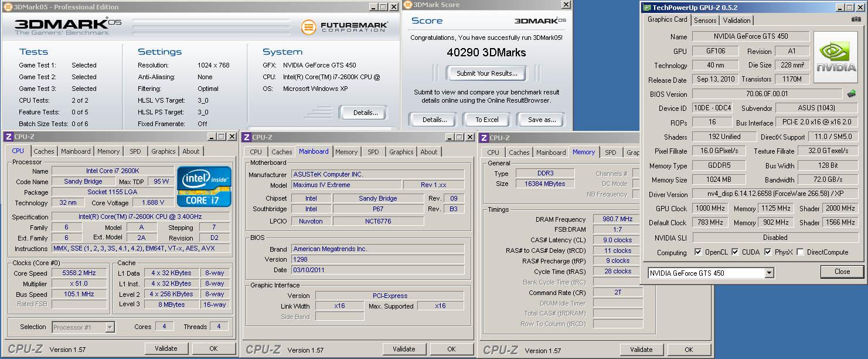
Task: Toggle the OpenCL checkbox
Action: [x=698, y=252]
